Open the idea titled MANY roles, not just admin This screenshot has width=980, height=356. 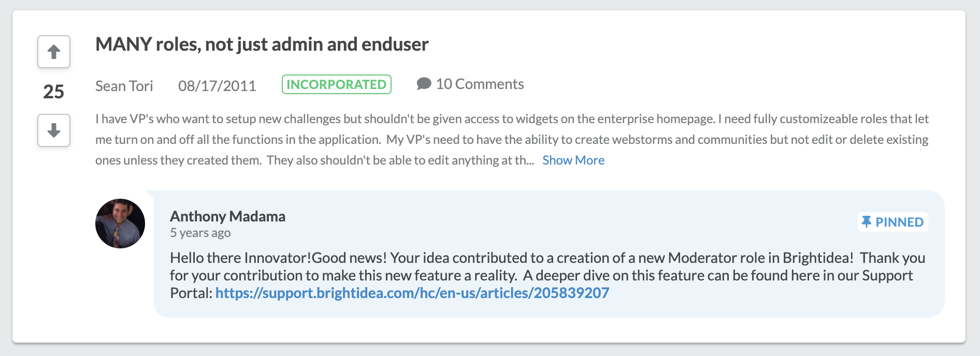click(262, 44)
